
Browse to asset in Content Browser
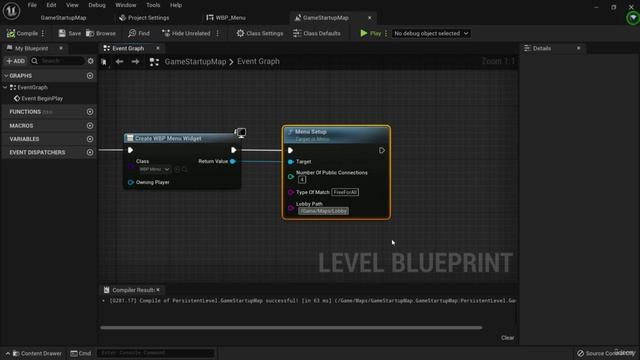pos(101,33)
